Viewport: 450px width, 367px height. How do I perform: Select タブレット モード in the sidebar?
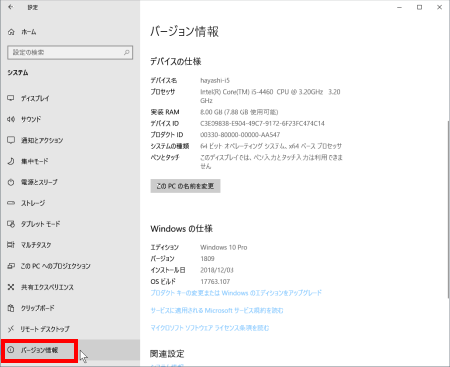70,224
